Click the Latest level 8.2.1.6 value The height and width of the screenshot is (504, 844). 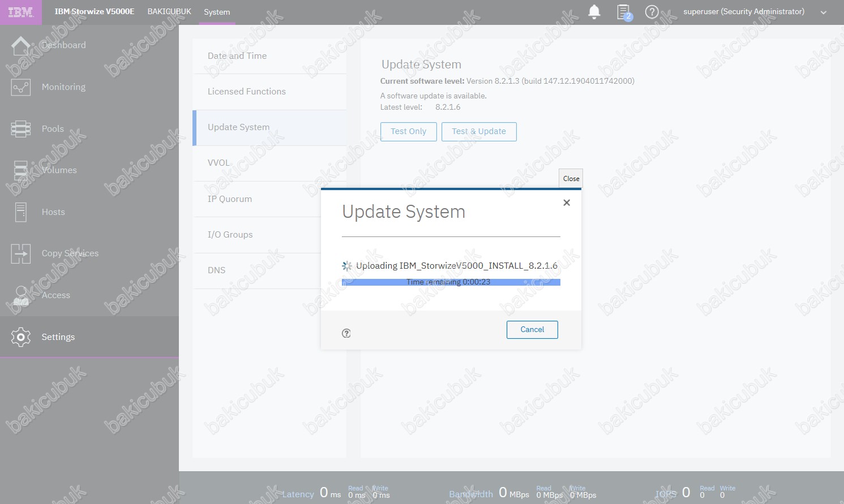(x=448, y=107)
